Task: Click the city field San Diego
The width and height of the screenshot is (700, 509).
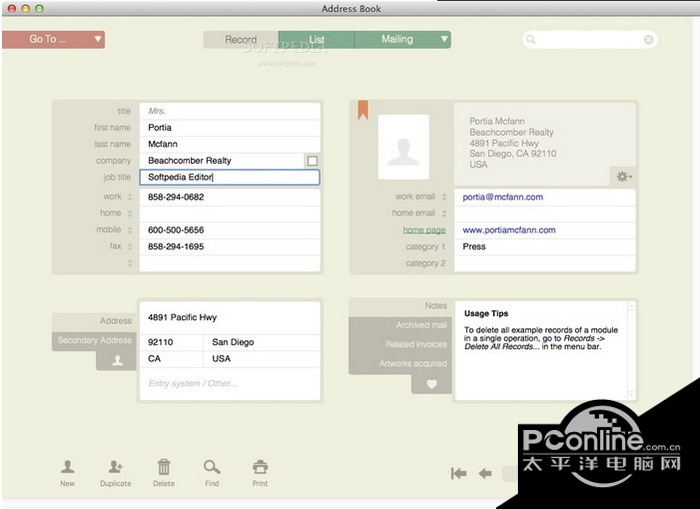Action: pos(262,342)
